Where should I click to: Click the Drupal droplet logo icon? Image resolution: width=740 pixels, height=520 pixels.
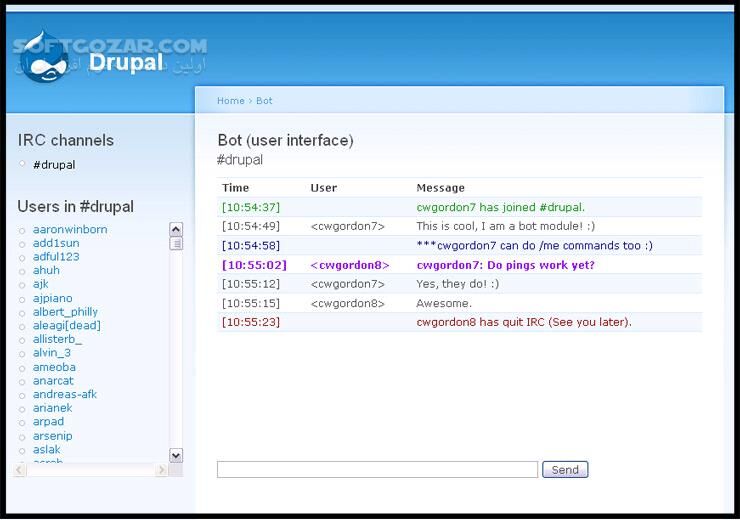click(x=45, y=63)
